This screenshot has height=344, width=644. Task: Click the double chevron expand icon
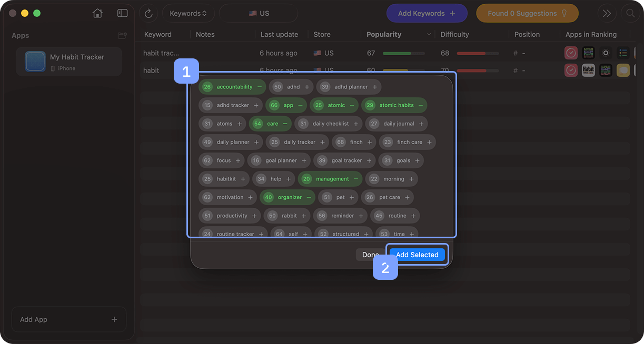coord(607,13)
